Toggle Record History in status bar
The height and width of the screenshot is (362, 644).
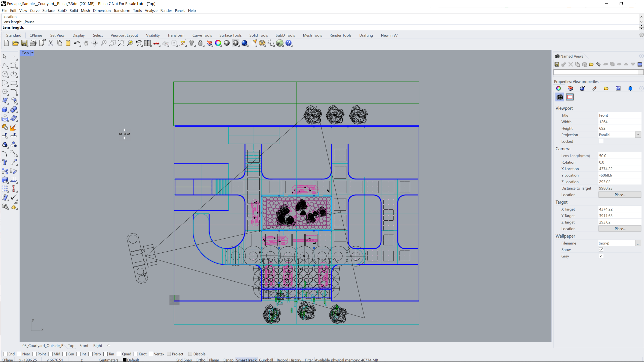coord(289,360)
